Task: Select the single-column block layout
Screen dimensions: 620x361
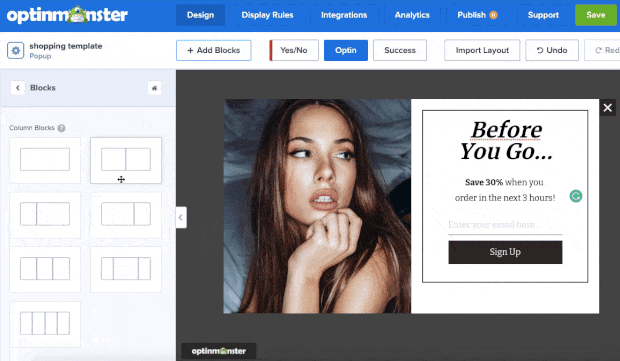Action: coord(45,160)
